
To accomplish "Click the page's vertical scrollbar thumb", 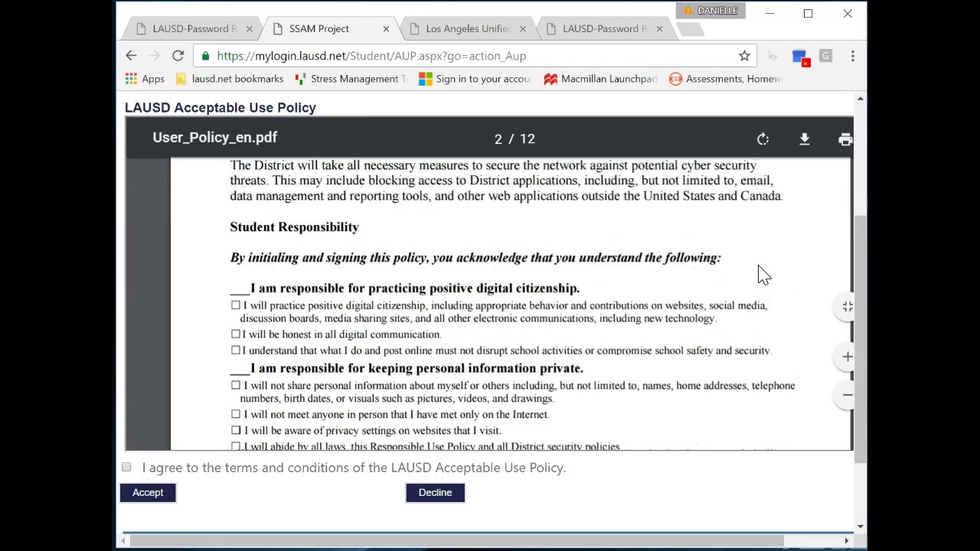I will (861, 341).
